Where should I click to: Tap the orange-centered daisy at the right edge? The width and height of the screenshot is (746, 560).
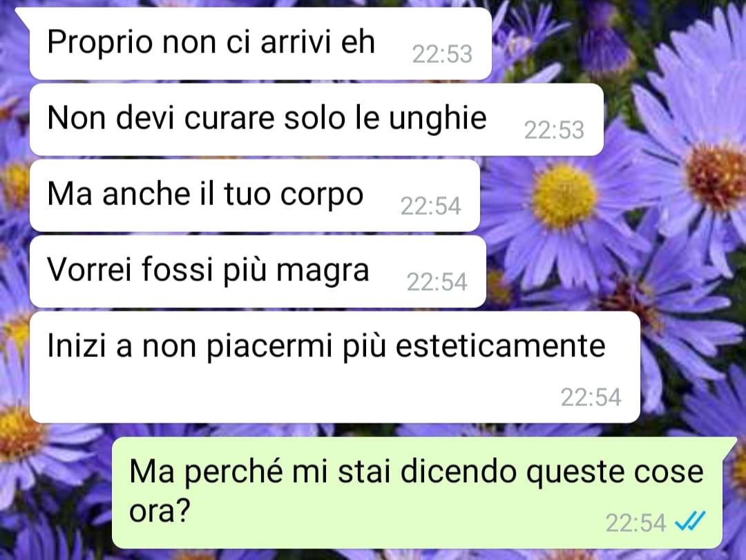716,176
